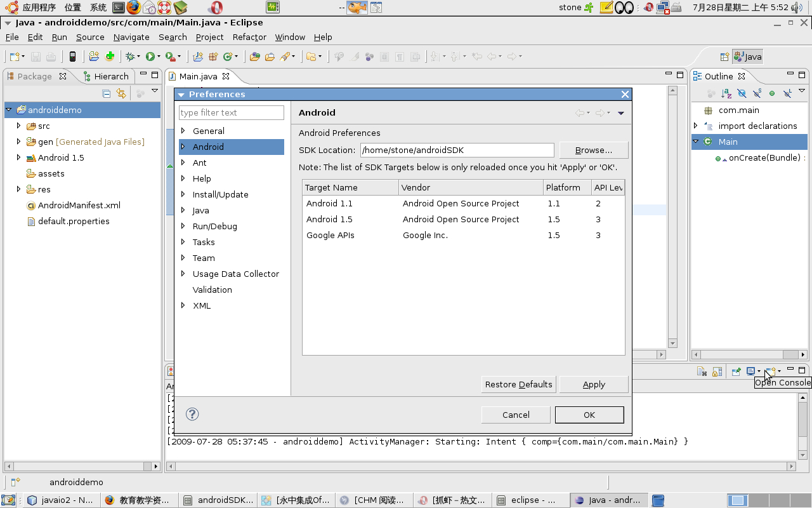Image resolution: width=812 pixels, height=508 pixels.
Task: Click the Browse... button for SDK Location
Action: (594, 150)
